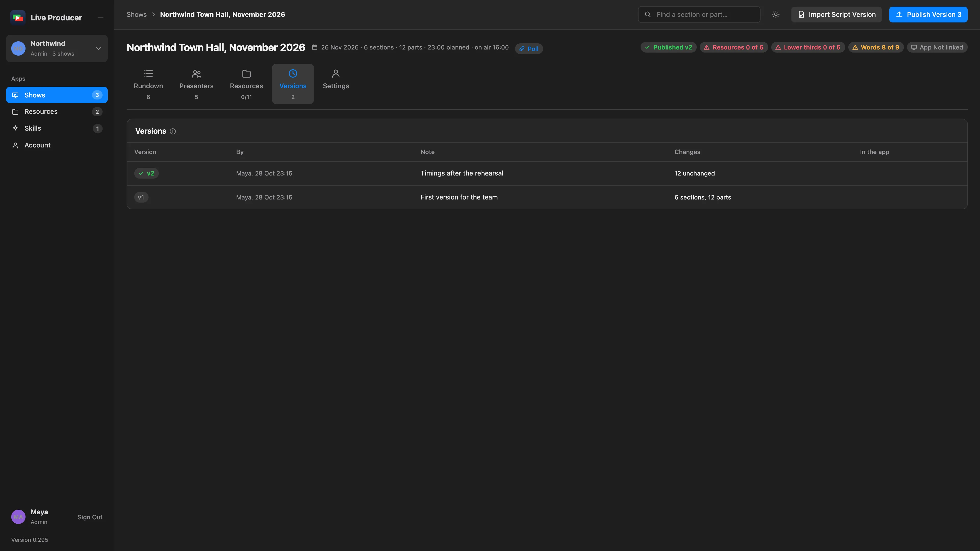Click the Lower thirds 0 of 5 badge

coord(808,47)
